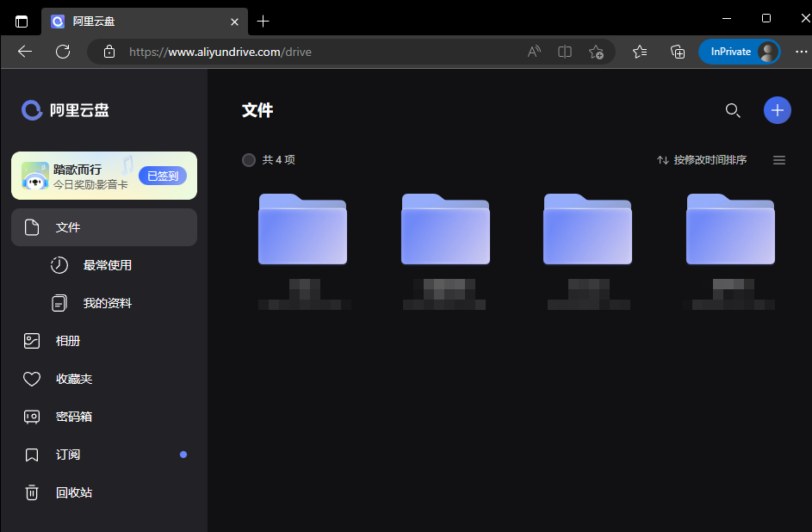Go back with the browser back arrow

point(25,52)
